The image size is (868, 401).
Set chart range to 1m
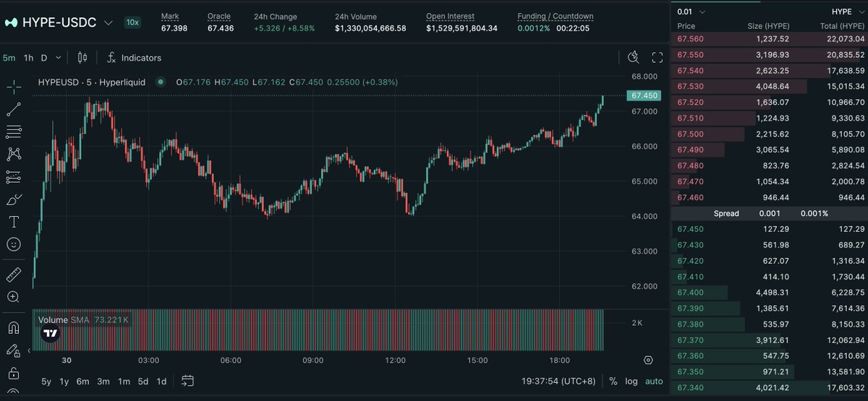click(x=124, y=381)
